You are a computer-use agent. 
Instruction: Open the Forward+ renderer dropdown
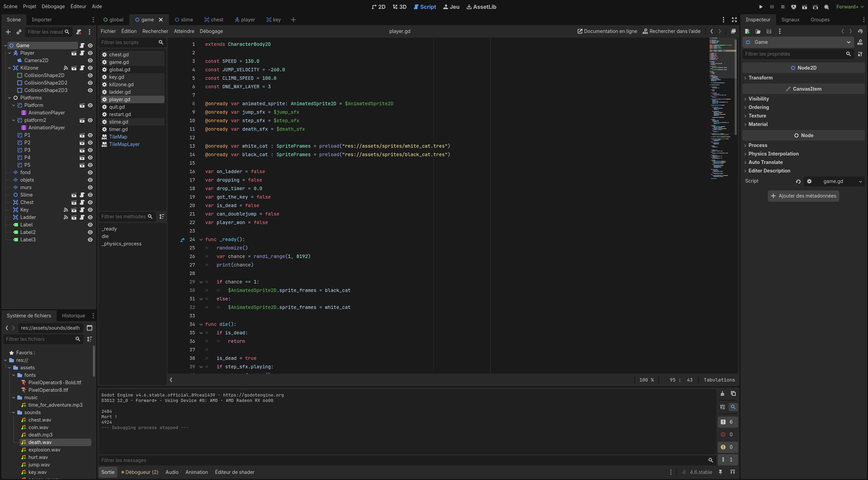pos(849,7)
